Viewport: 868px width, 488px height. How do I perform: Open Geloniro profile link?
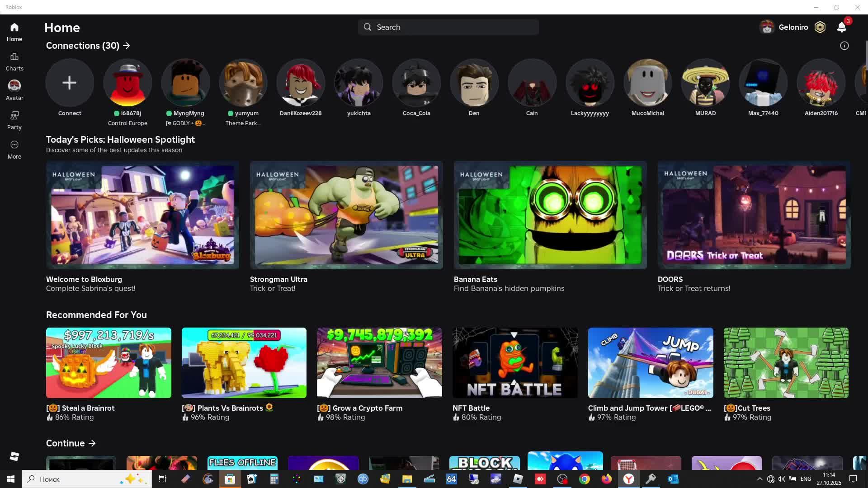click(x=793, y=27)
